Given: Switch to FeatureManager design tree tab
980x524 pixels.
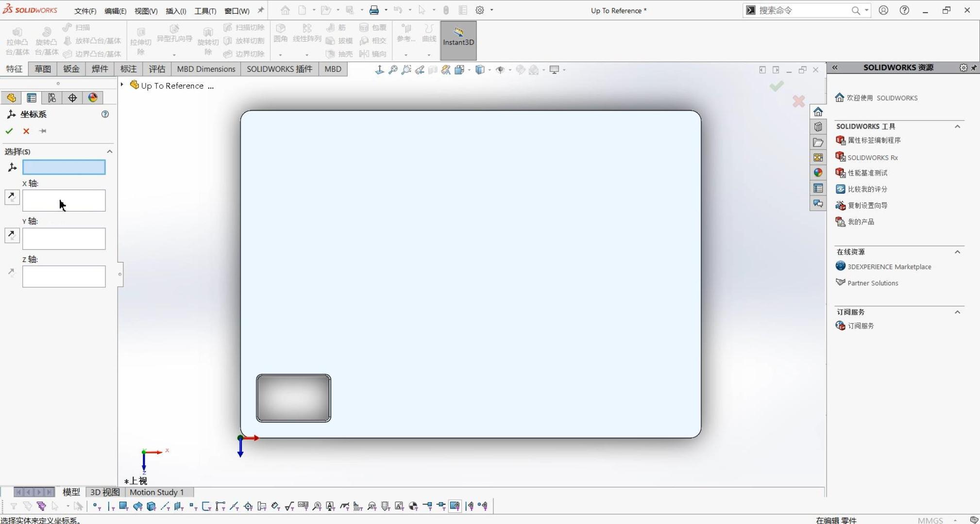Looking at the screenshot, I should tap(11, 98).
